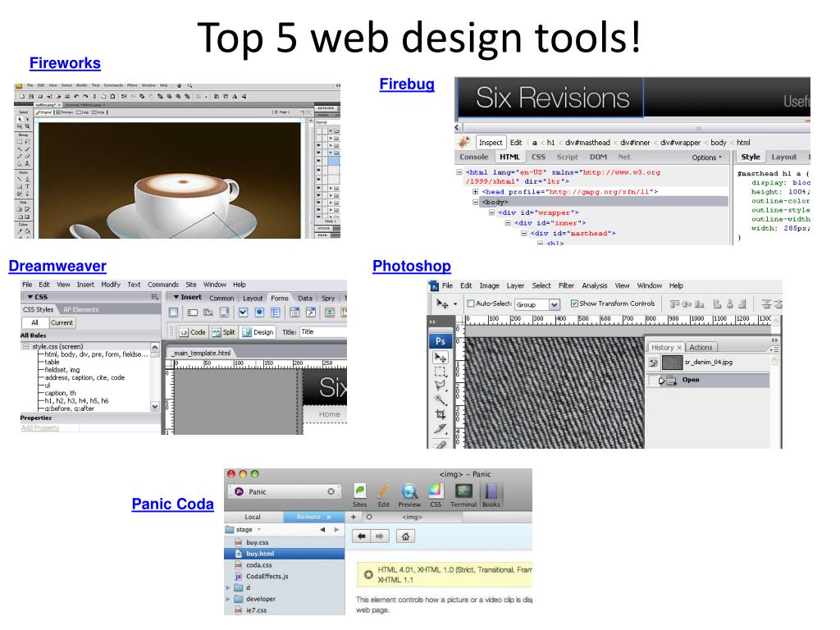Screen dimensions: 840x630
Task: Select the Slice tool in Photoshop toolbox
Action: 441,428
